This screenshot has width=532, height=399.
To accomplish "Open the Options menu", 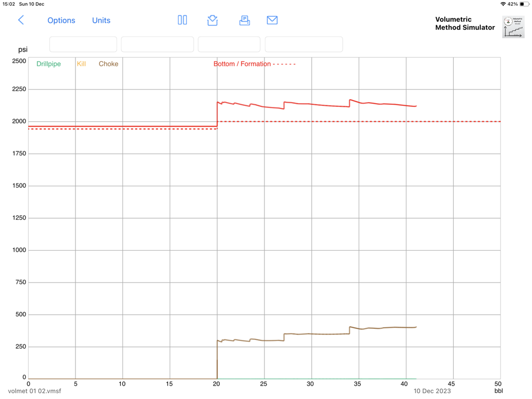I will 61,20.
